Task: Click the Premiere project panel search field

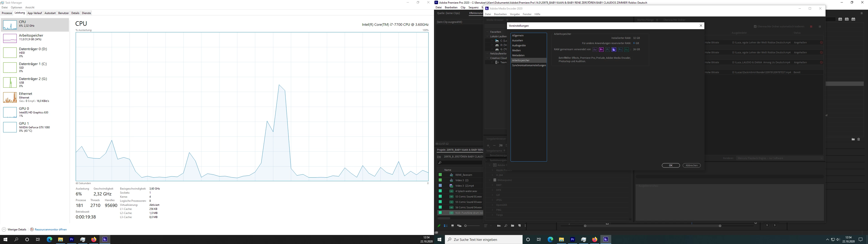Action: point(460,162)
